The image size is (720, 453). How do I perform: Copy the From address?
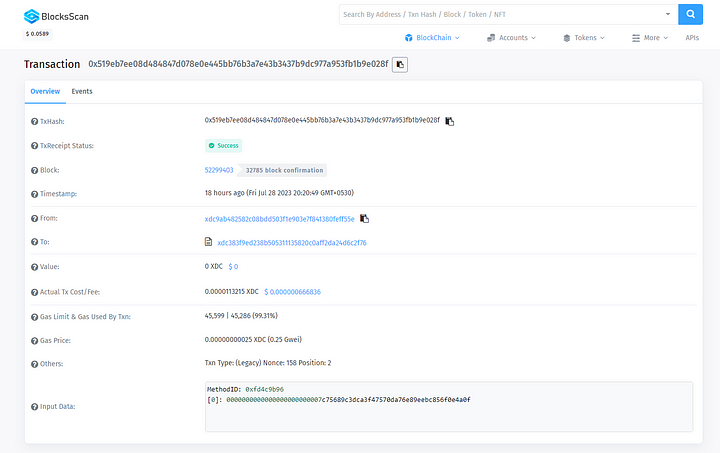[x=365, y=218]
